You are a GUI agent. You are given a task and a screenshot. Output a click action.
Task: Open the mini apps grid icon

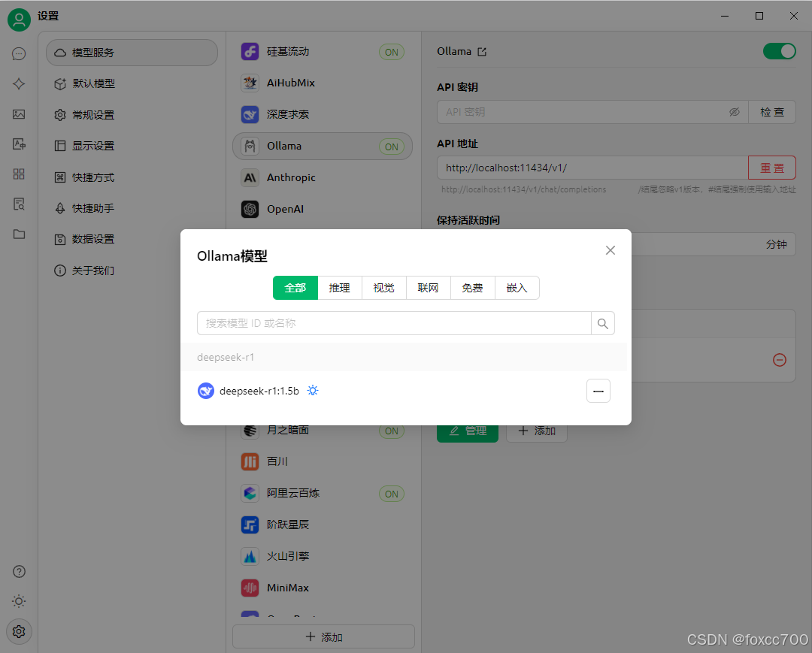coord(19,174)
